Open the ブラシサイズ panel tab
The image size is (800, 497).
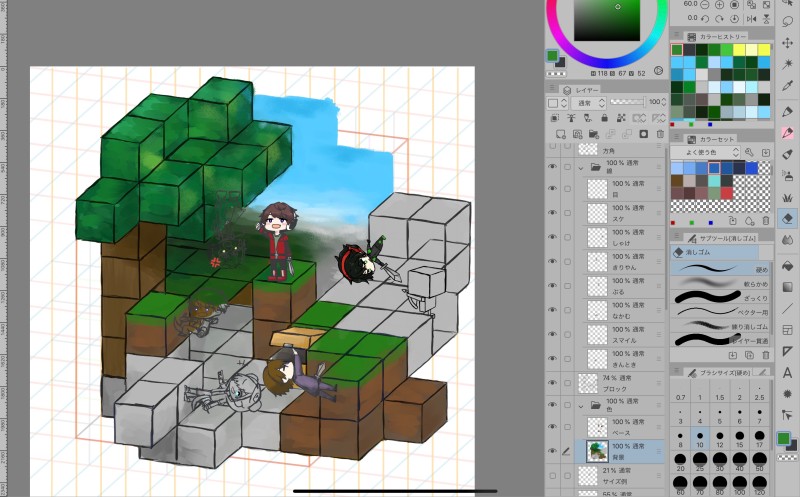pyautogui.click(x=719, y=373)
